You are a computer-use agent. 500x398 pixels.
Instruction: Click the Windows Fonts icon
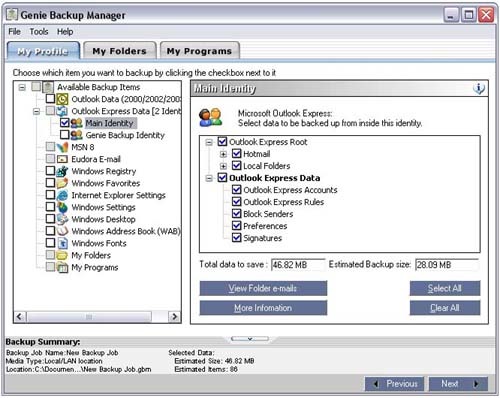pyautogui.click(x=62, y=243)
